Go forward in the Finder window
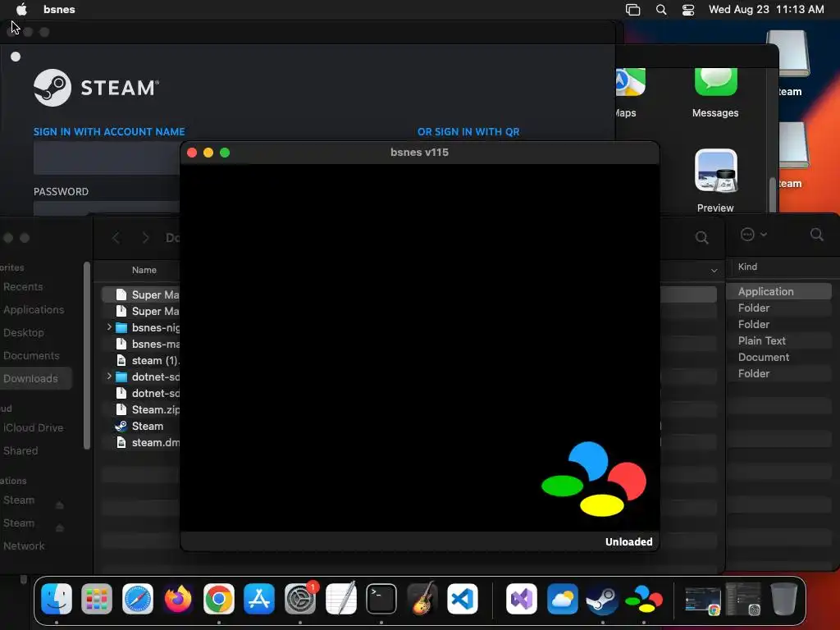 click(145, 237)
